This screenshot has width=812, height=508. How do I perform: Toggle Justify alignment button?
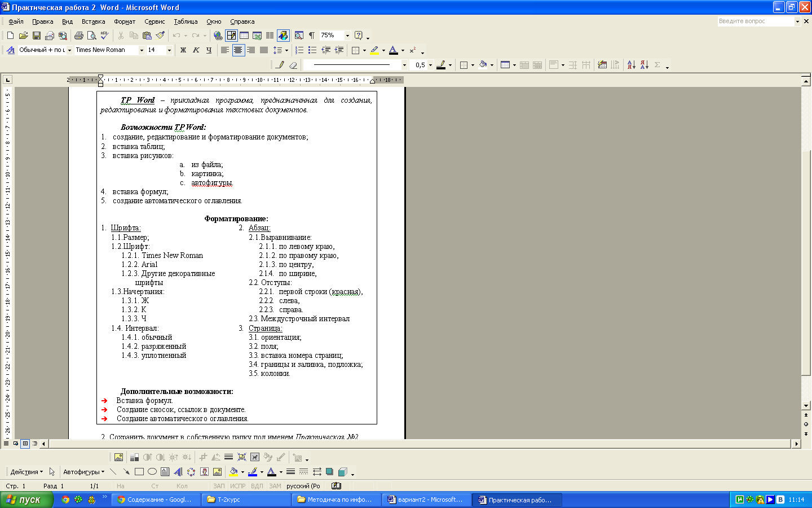click(264, 50)
